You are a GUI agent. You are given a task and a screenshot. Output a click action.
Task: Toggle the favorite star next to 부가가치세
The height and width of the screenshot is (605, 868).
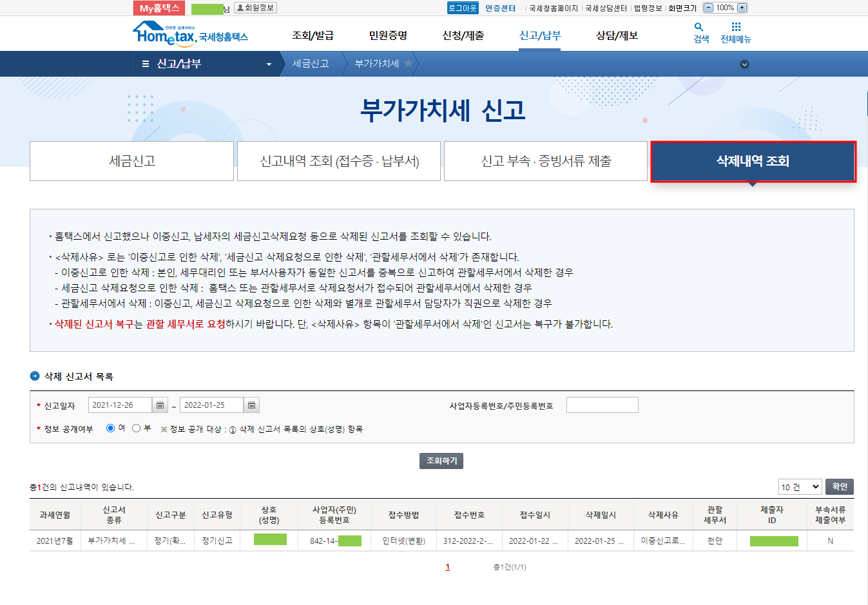pyautogui.click(x=408, y=63)
